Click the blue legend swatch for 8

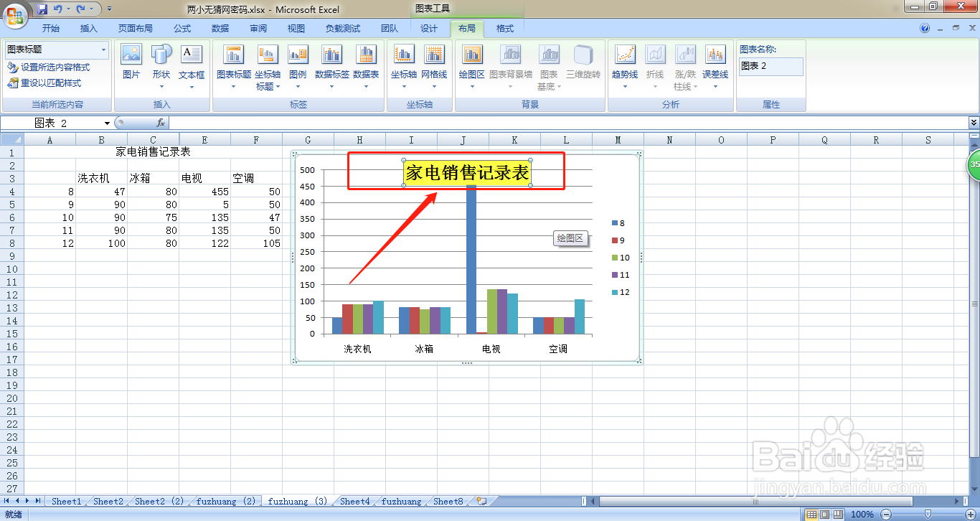pyautogui.click(x=614, y=223)
